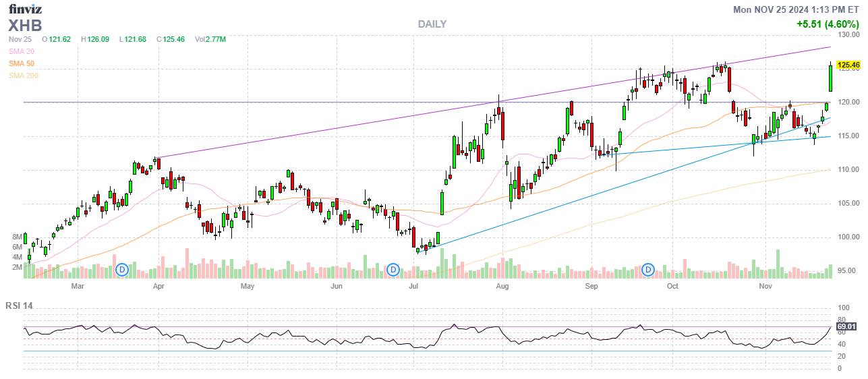Toggle the SMA 20 legend label
The height and width of the screenshot is (379, 868).
coord(22,51)
